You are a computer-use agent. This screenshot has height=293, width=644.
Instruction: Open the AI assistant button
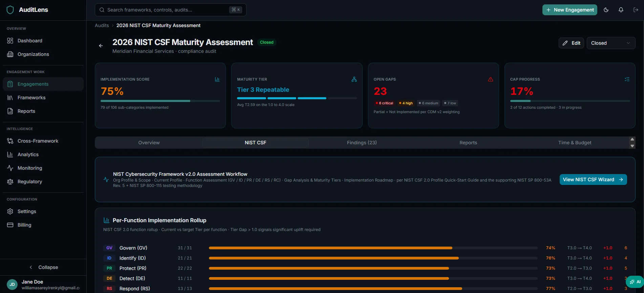[x=635, y=282]
